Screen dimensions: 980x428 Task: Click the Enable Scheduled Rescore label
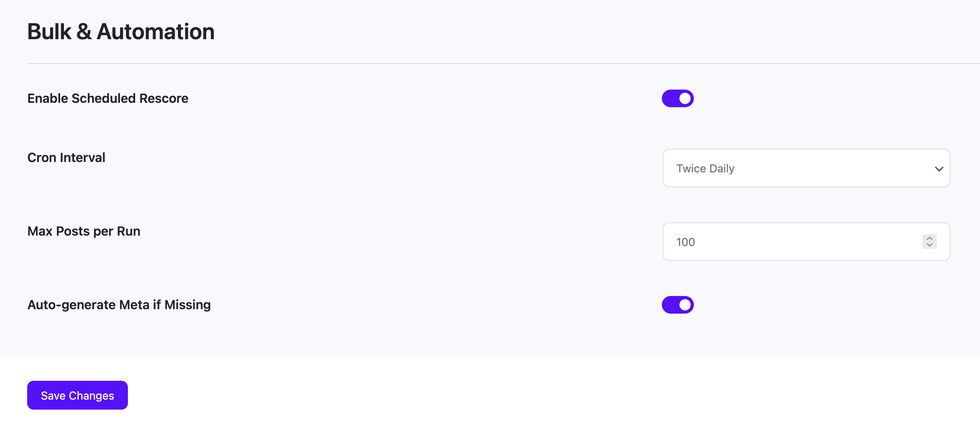108,98
